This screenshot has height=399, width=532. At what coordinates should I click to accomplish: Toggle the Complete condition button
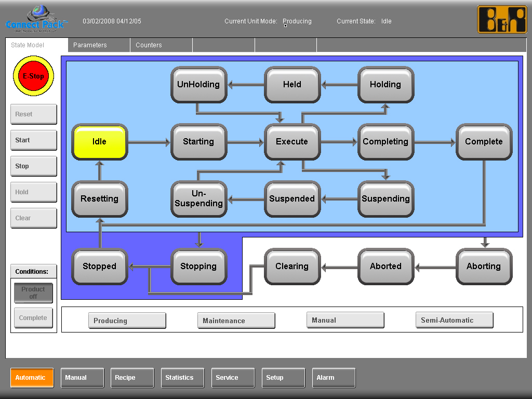click(x=33, y=318)
